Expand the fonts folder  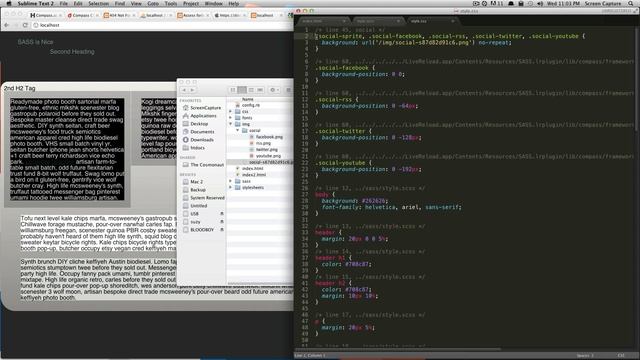231,118
